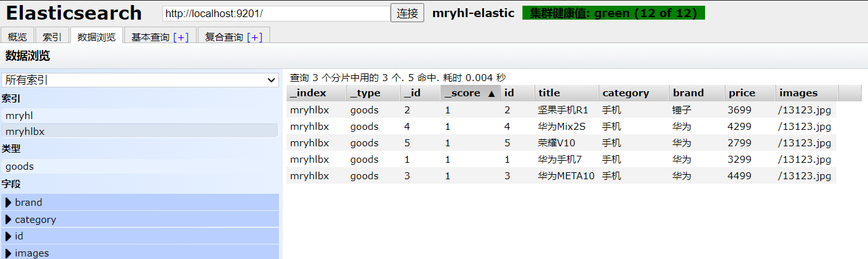Click the cluster URL input field

coord(276,13)
